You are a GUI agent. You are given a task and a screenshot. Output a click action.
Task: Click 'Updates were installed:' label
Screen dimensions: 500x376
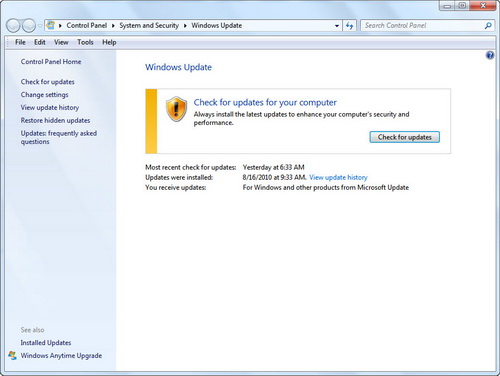179,177
